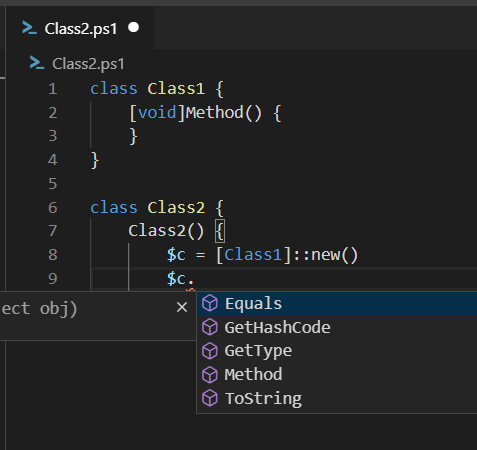Click the PowerShell icon in Class2.ps1 tab
Screen dimensions: 477x450
tap(29, 28)
